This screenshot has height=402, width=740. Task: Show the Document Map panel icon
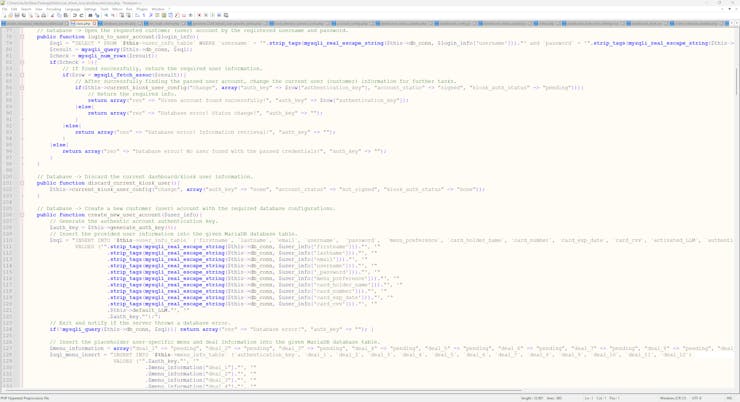click(164, 15)
